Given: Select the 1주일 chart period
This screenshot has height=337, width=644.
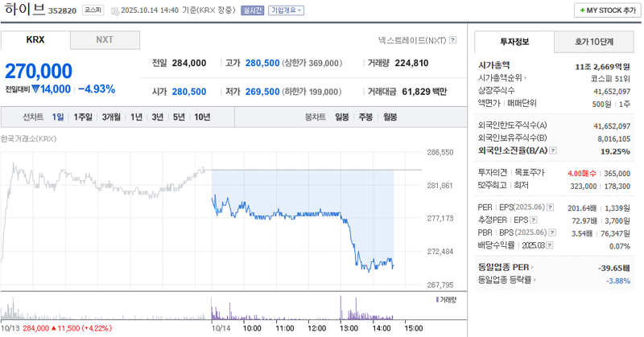Looking at the screenshot, I should click(83, 117).
